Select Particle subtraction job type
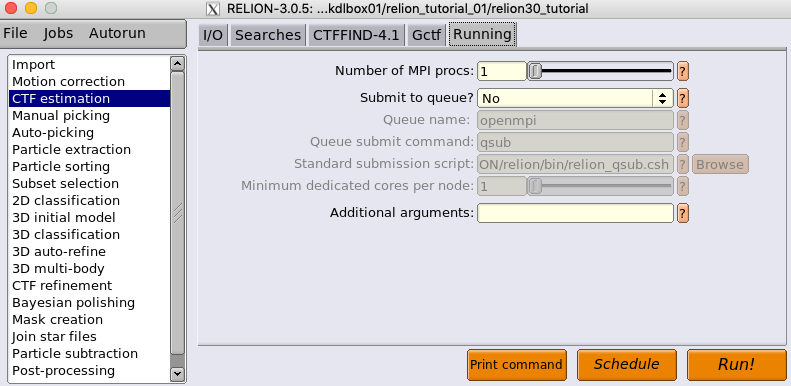The width and height of the screenshot is (791, 386). 89,354
